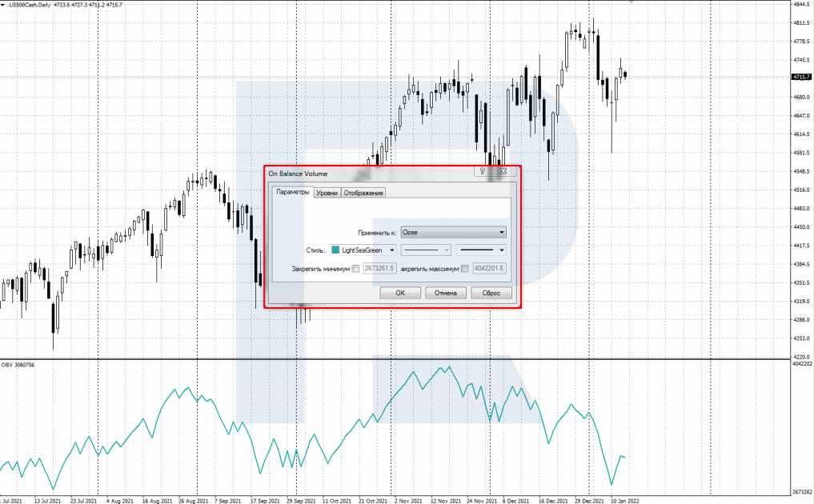The height and width of the screenshot is (504, 814).
Task: Expand the Применить к dropdown showing Close
Action: [x=454, y=232]
